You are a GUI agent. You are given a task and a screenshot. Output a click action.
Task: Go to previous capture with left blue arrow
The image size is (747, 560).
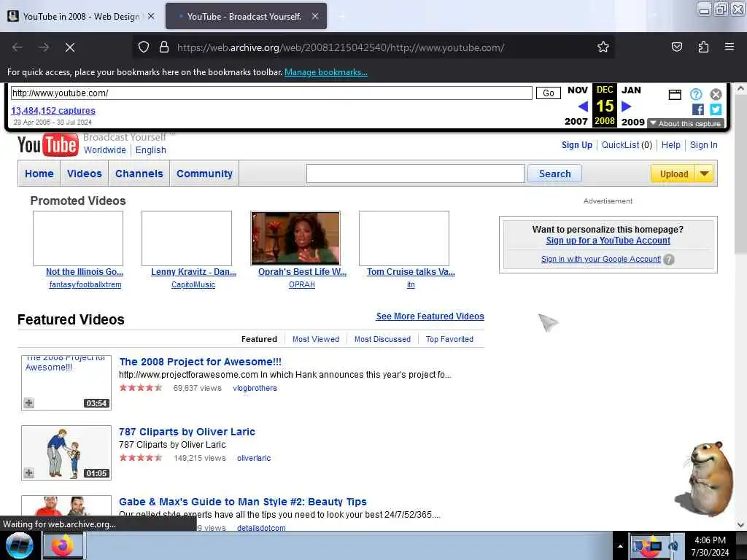[x=583, y=106]
